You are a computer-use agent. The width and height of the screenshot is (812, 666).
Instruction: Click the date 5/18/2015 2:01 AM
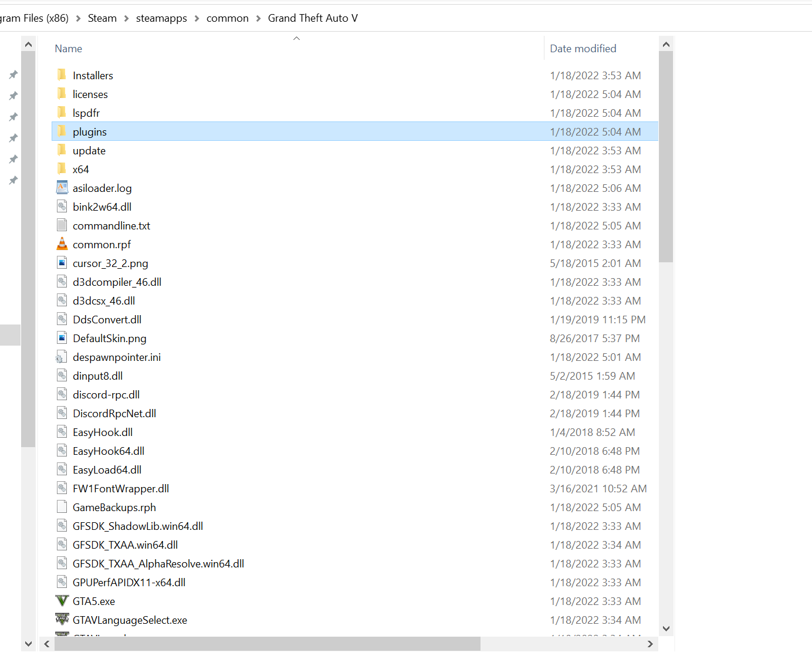click(596, 263)
